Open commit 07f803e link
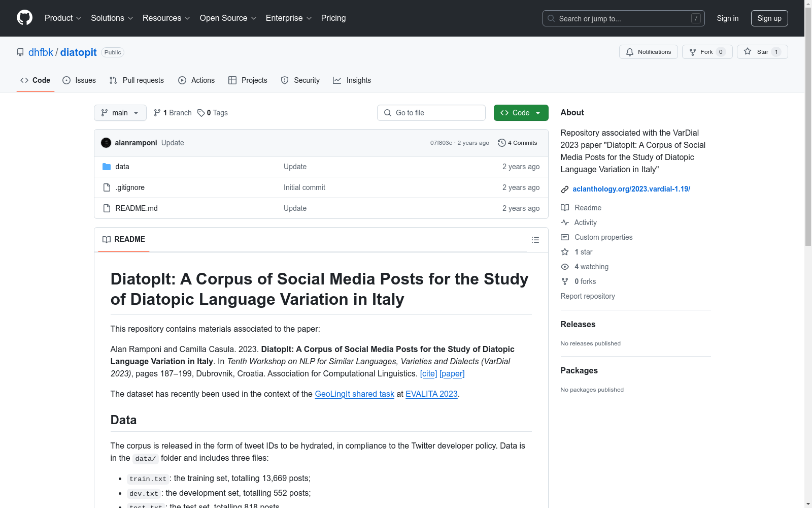Image resolution: width=812 pixels, height=508 pixels. click(x=441, y=143)
